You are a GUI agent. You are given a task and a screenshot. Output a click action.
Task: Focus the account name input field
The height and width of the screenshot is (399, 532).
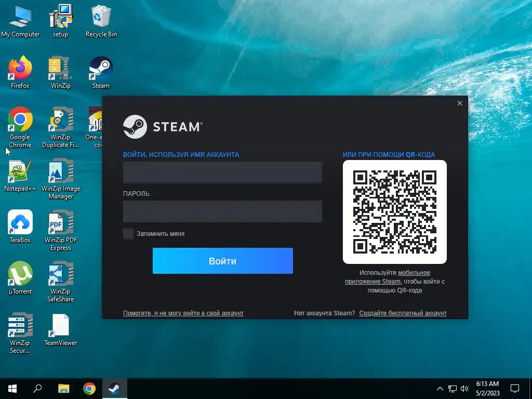tap(222, 172)
